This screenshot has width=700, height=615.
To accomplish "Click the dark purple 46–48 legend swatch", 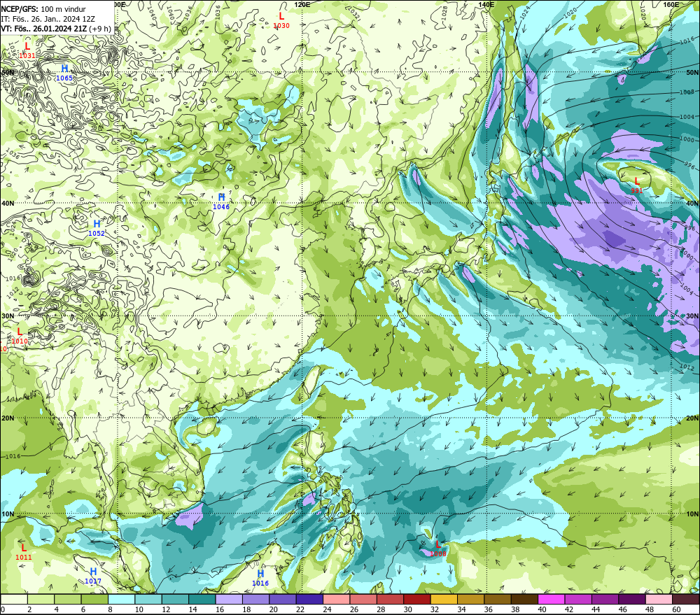I will click(631, 599).
